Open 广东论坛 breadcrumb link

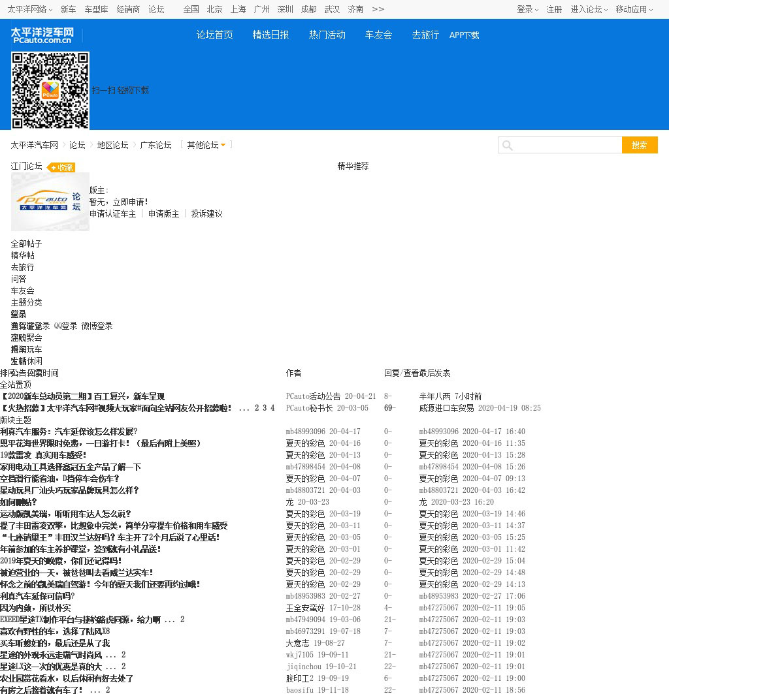tap(156, 145)
